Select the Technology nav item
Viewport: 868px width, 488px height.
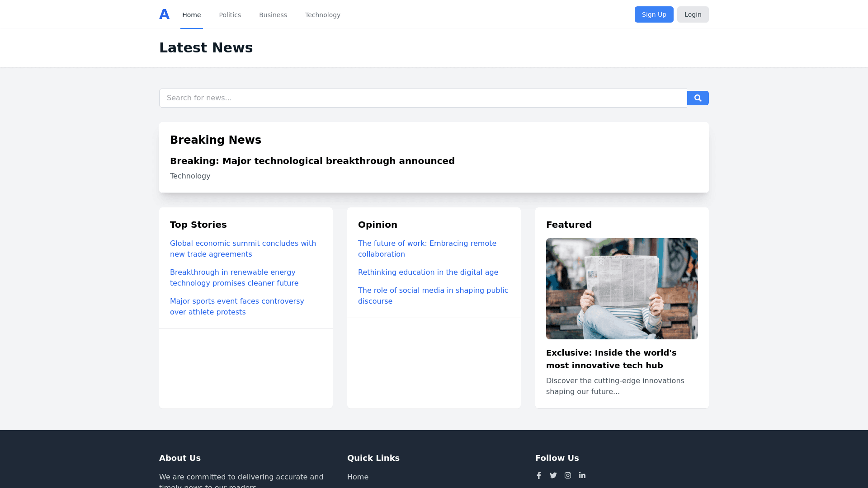322,15
